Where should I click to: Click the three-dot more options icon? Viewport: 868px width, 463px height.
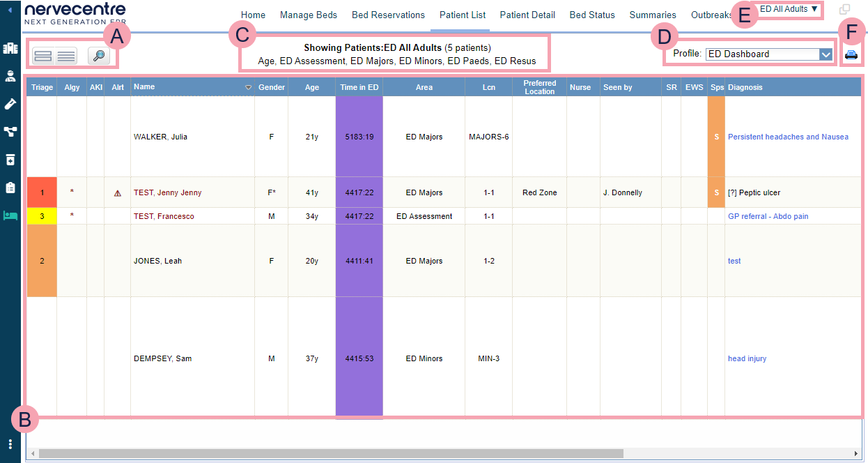pyautogui.click(x=10, y=444)
